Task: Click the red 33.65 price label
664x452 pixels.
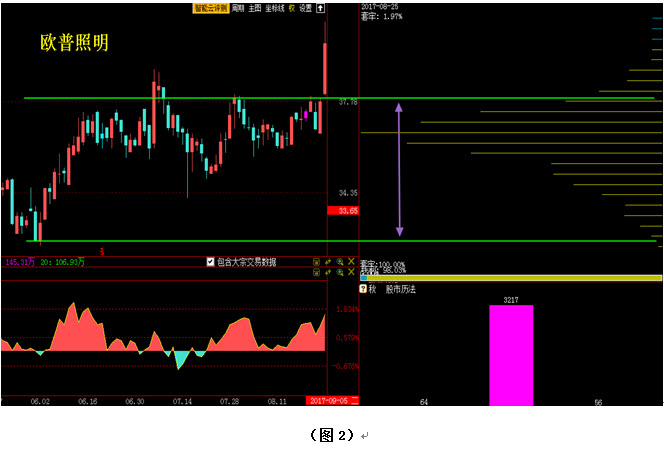Action: (x=341, y=211)
